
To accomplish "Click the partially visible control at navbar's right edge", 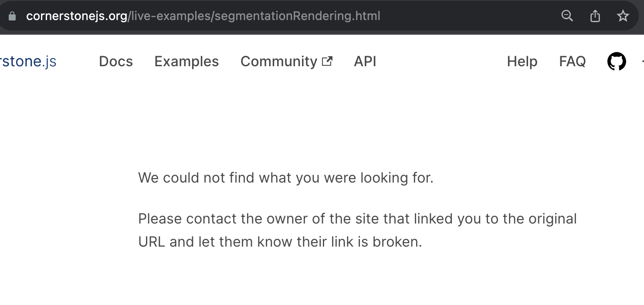I will tap(642, 61).
